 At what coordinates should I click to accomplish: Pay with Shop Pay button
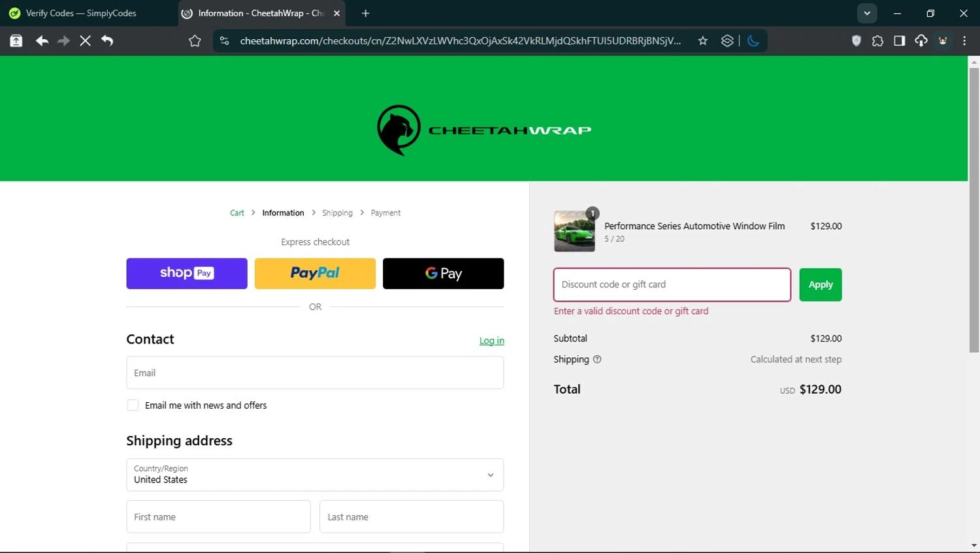(x=187, y=274)
